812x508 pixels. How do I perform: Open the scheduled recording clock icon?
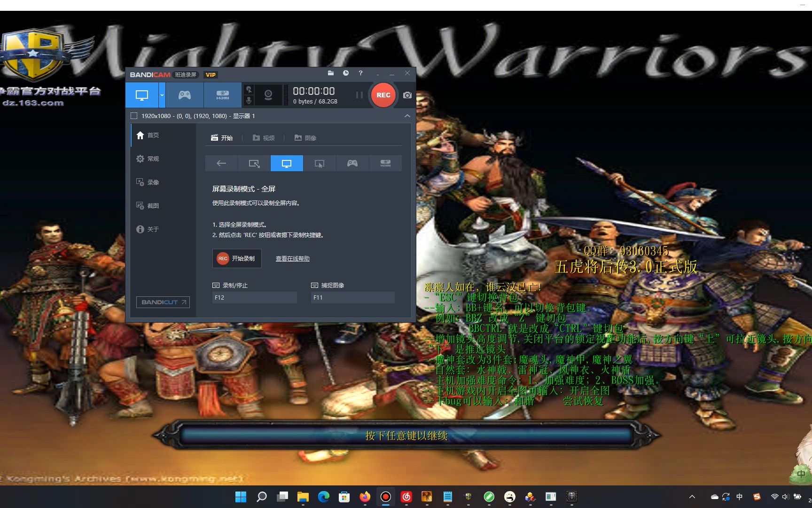click(x=346, y=73)
